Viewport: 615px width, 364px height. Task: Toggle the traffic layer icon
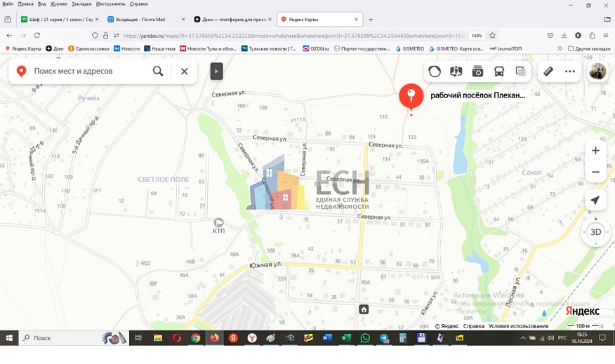[x=435, y=72]
